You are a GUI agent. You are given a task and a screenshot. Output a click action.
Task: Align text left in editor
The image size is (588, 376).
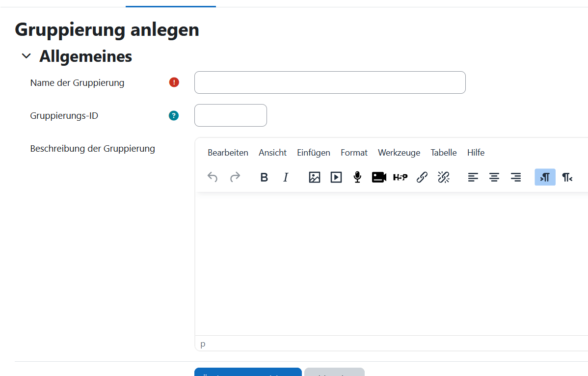coord(473,177)
